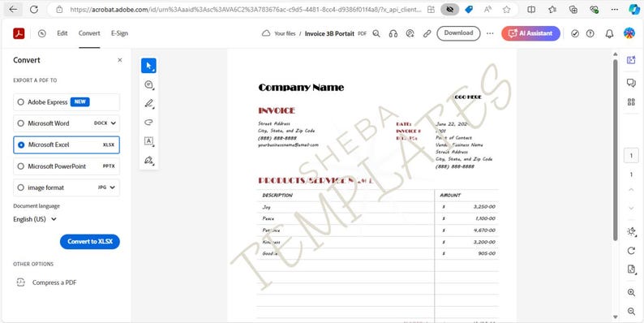Click the browser address bar

[245, 10]
